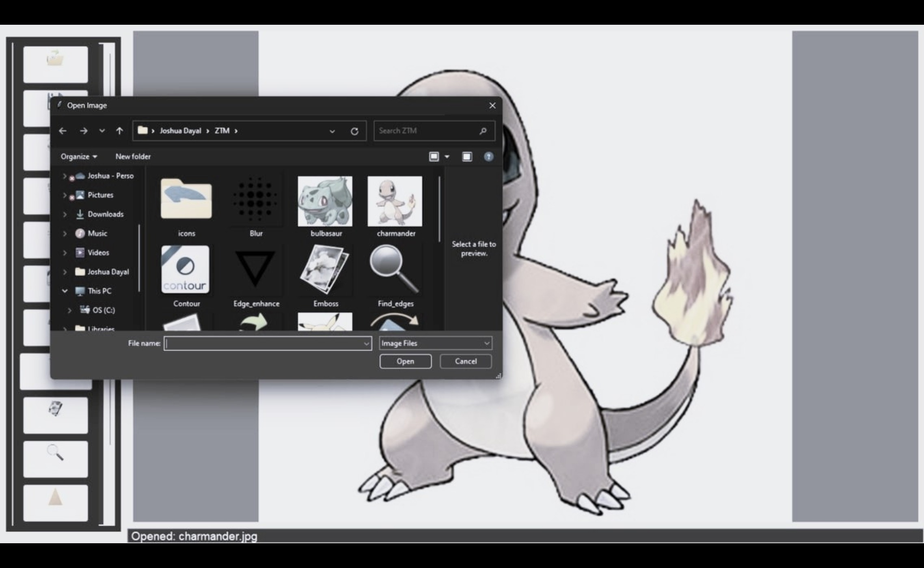
Task: Click the magnifier find-edges toolbar button
Action: 56,459
